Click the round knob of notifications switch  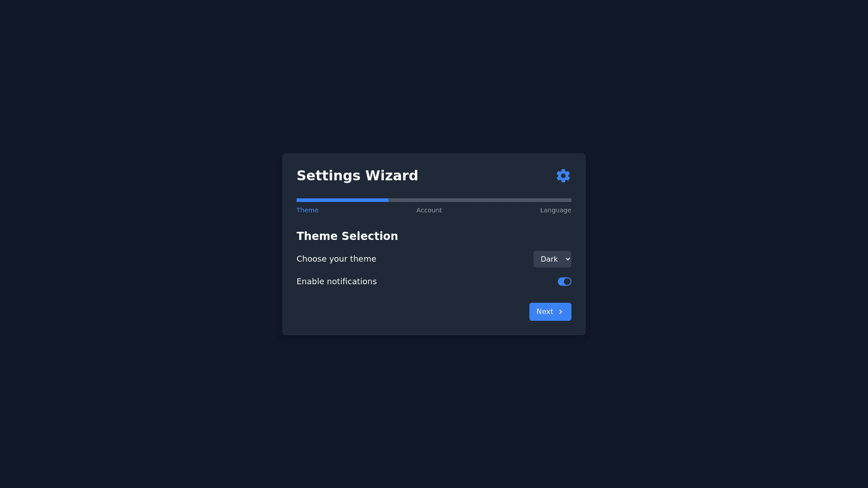(x=567, y=282)
